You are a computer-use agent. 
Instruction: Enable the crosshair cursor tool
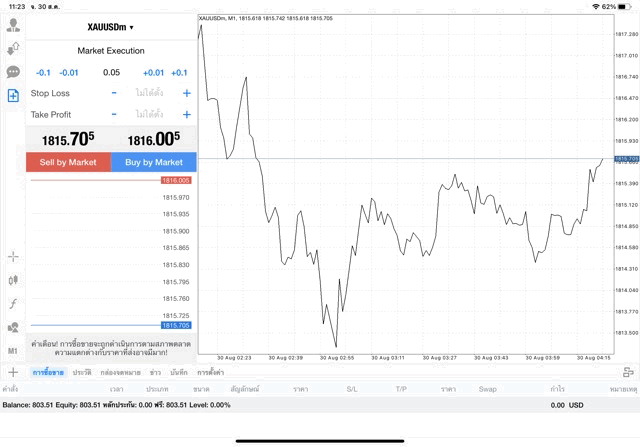tap(13, 257)
